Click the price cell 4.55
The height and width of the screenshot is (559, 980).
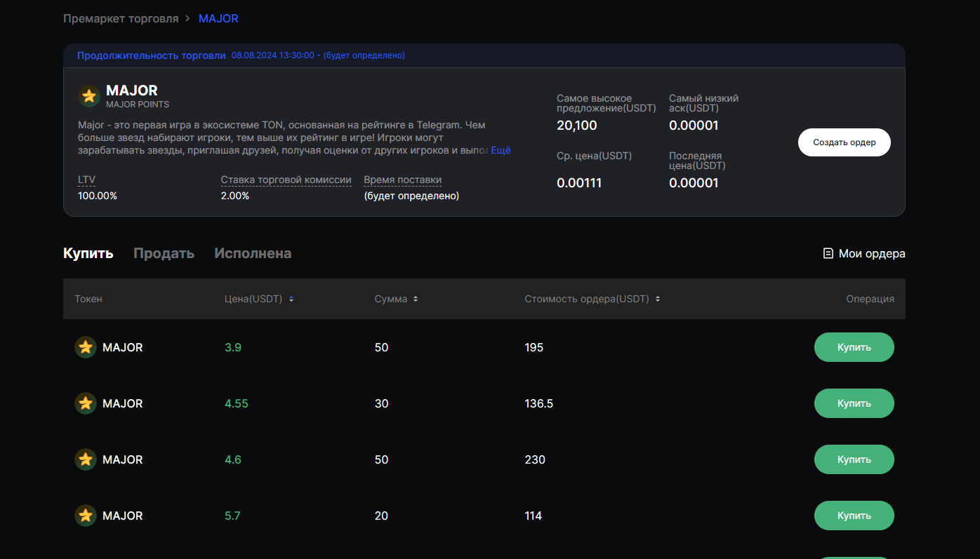click(237, 403)
